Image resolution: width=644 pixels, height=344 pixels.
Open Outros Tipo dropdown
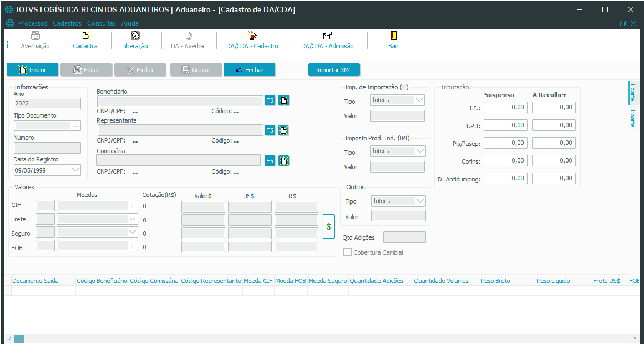point(420,201)
